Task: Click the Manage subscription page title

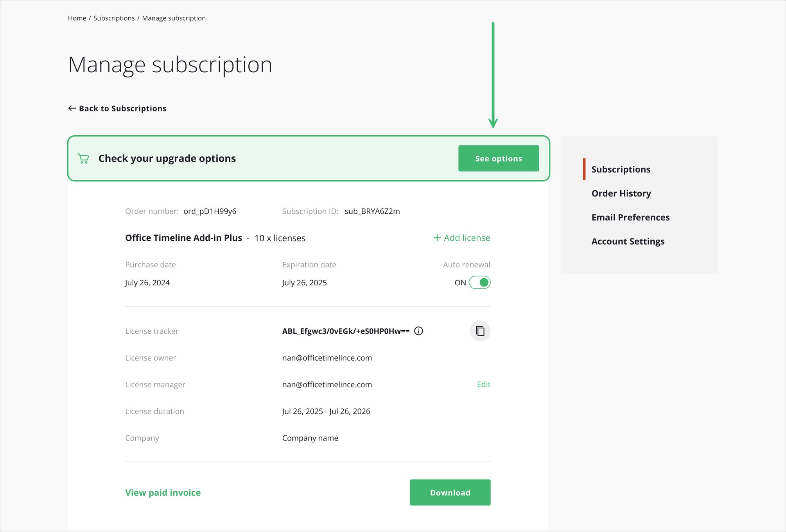Action: click(x=170, y=65)
